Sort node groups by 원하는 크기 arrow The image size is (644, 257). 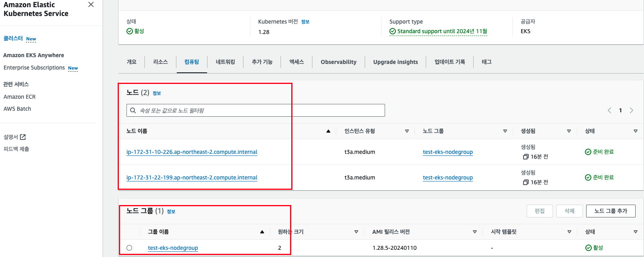356,232
